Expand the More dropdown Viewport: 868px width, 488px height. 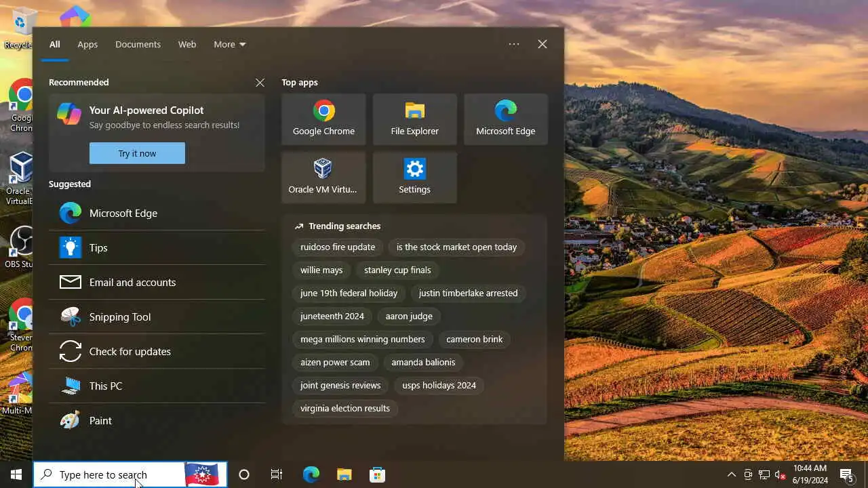[x=230, y=44]
